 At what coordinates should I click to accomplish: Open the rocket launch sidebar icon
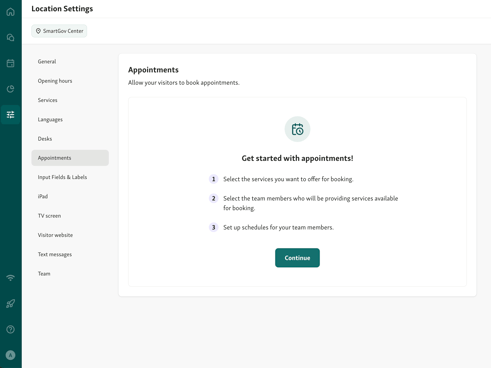coord(11,304)
